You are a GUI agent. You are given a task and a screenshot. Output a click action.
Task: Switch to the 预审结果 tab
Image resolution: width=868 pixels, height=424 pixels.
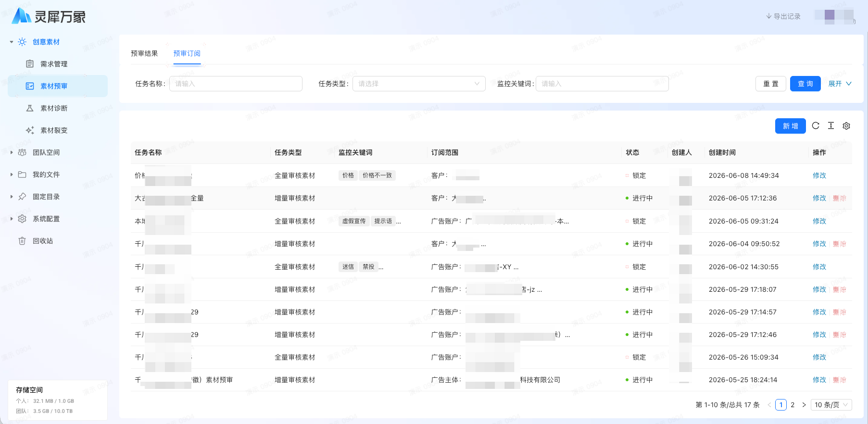tap(144, 53)
